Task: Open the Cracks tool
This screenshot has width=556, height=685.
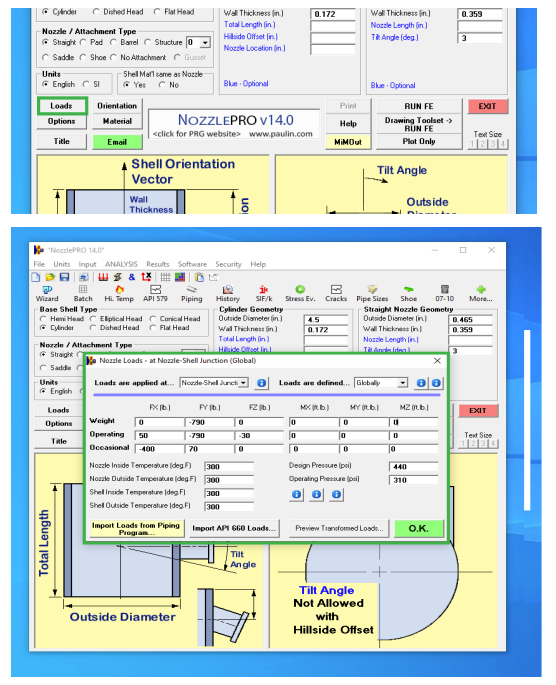Action: pos(336,294)
